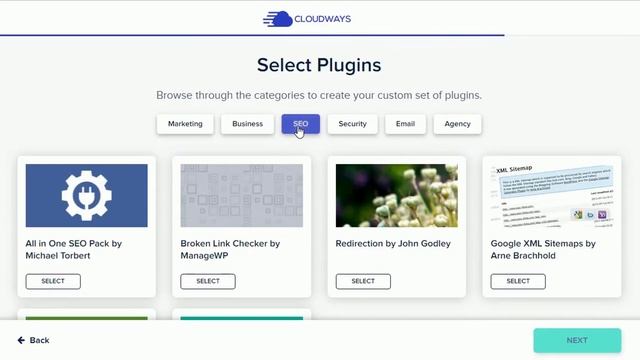Click the All in One SEO Pack gear thumbnail
Viewport: 640px width, 360px height.
pos(87,196)
